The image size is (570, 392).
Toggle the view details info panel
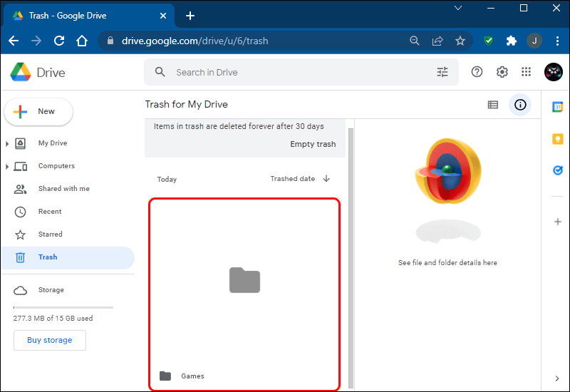pyautogui.click(x=520, y=105)
